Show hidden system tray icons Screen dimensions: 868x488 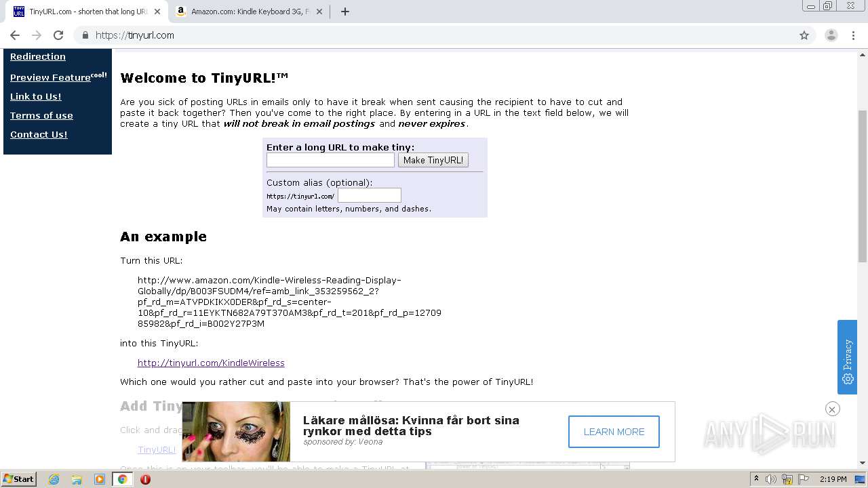[757, 479]
